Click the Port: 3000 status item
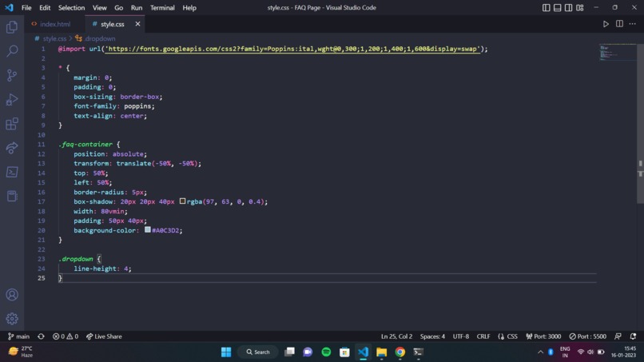Viewport: 644px width, 362px height. click(x=543, y=336)
